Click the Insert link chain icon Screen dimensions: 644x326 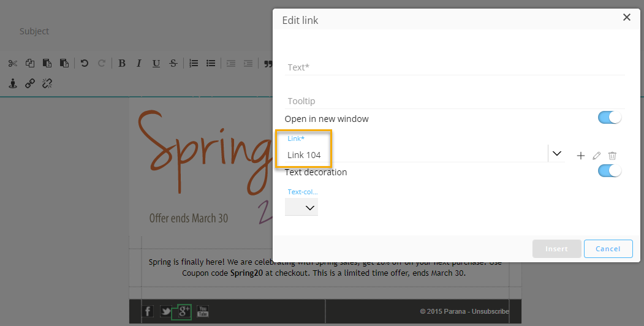point(29,83)
